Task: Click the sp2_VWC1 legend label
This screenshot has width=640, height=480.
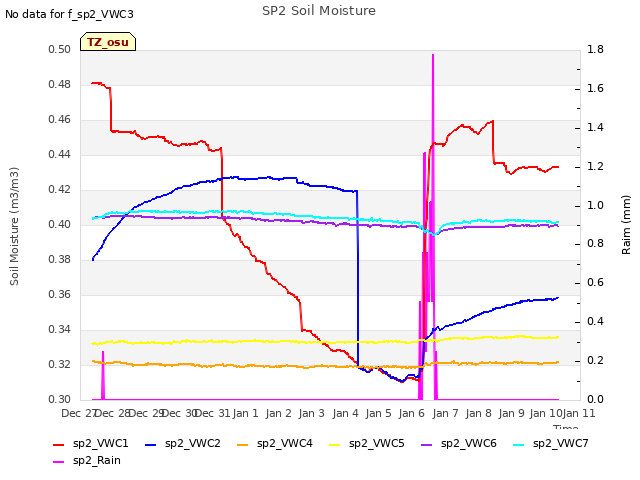Action: (x=100, y=443)
